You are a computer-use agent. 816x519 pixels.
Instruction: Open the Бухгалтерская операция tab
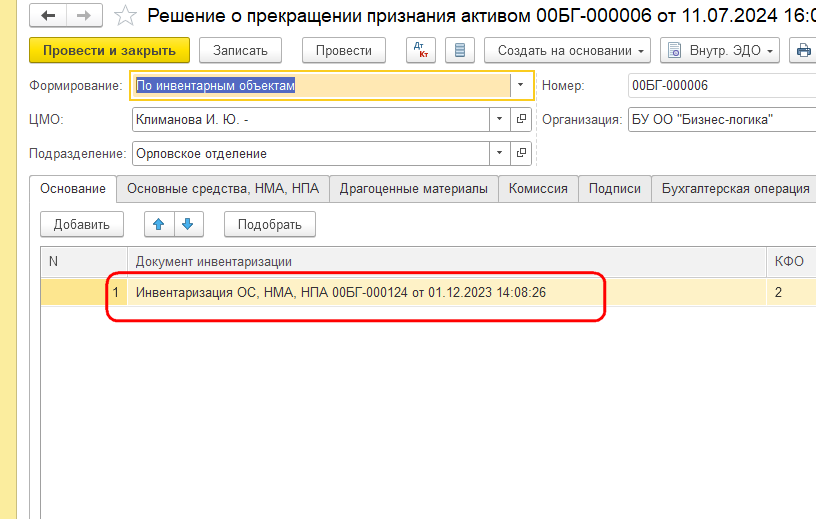[735, 188]
